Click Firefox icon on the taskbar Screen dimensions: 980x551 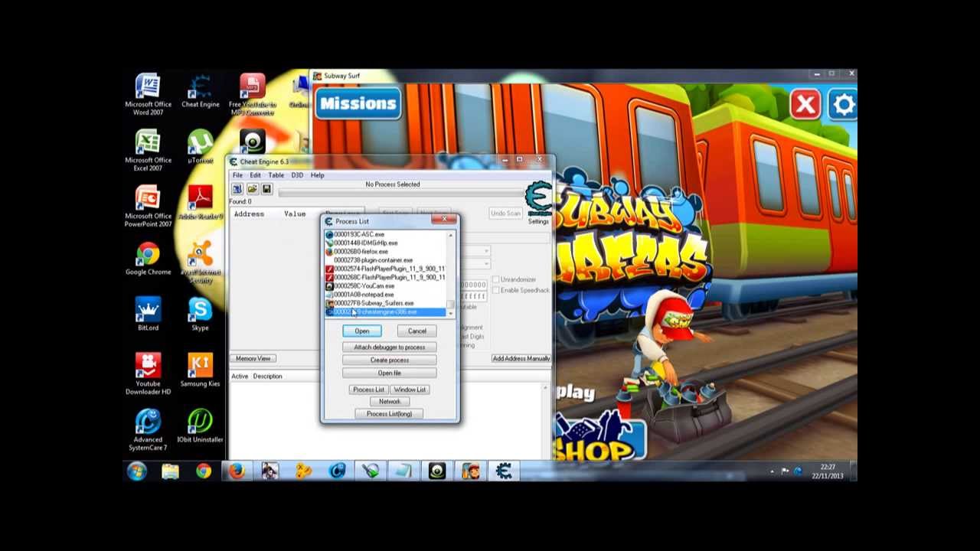[237, 471]
